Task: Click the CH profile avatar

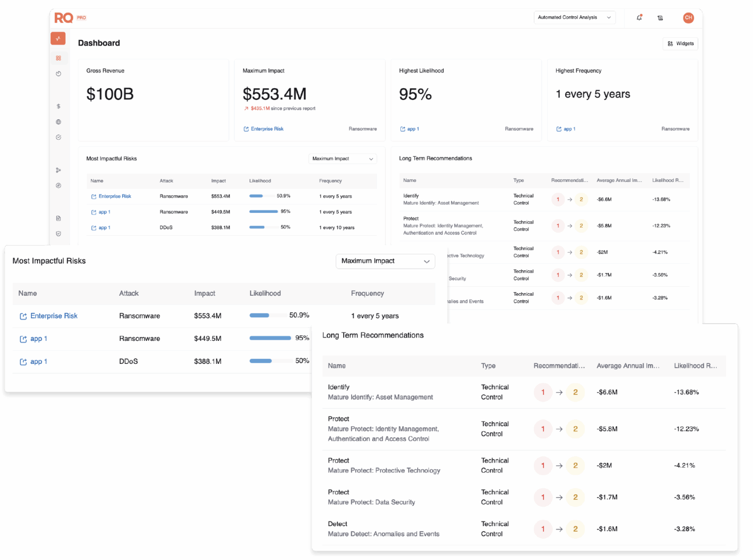Action: click(x=688, y=17)
